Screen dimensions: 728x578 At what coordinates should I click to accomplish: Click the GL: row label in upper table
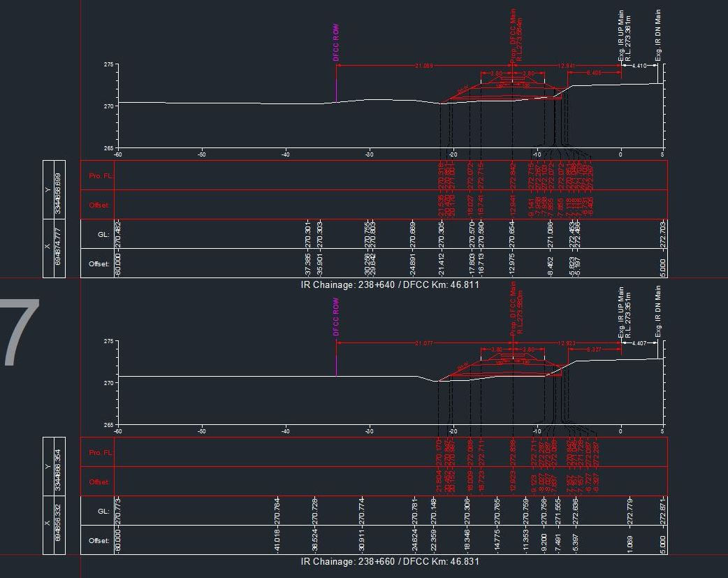(x=103, y=235)
